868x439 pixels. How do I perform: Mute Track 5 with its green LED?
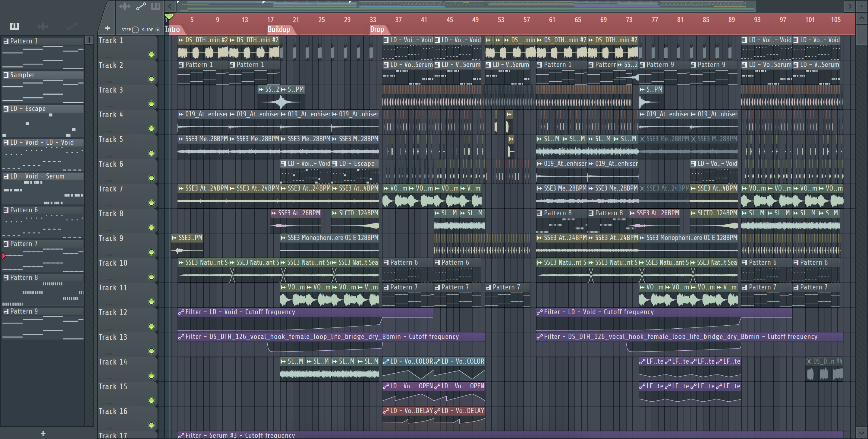click(x=151, y=153)
